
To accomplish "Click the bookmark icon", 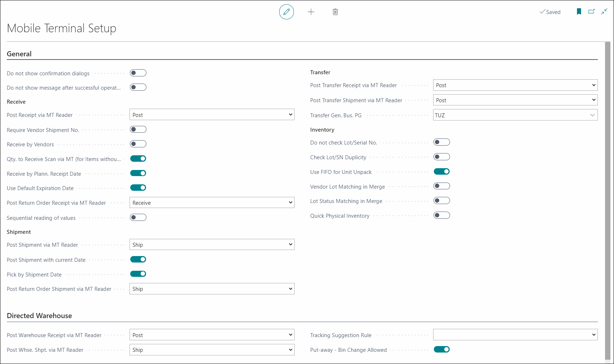I will (x=579, y=11).
